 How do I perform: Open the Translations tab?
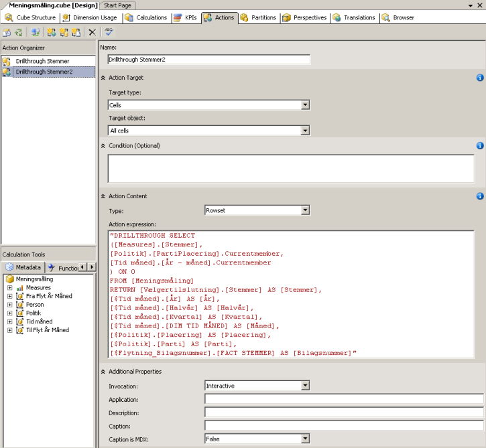[354, 17]
